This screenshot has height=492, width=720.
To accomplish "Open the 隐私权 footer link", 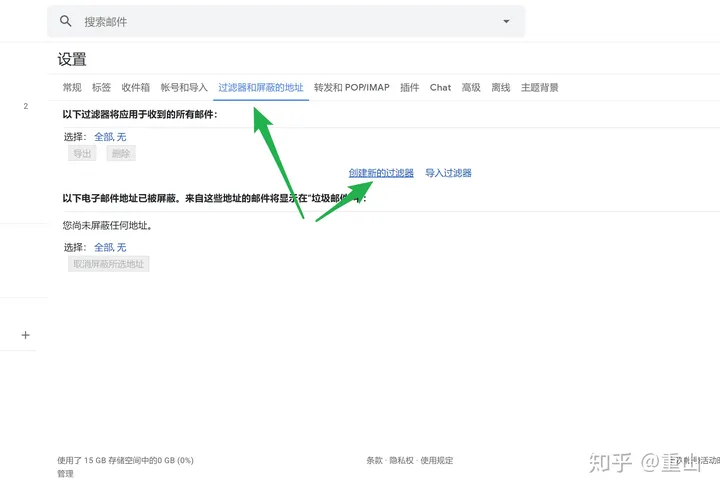I will coord(401,460).
